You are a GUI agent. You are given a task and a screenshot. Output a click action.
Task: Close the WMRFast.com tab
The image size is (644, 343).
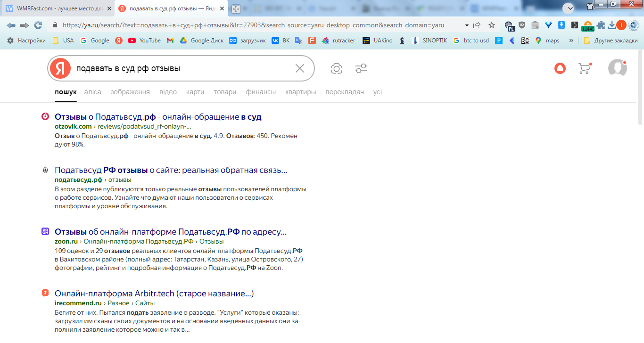coord(109,8)
